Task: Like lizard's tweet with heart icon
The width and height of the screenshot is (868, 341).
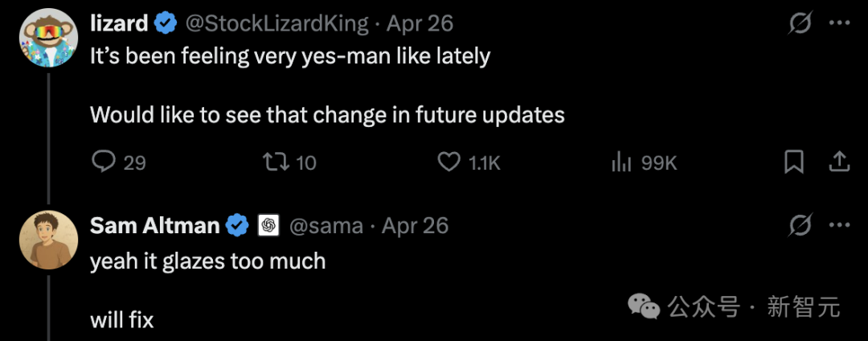Action: point(449,162)
